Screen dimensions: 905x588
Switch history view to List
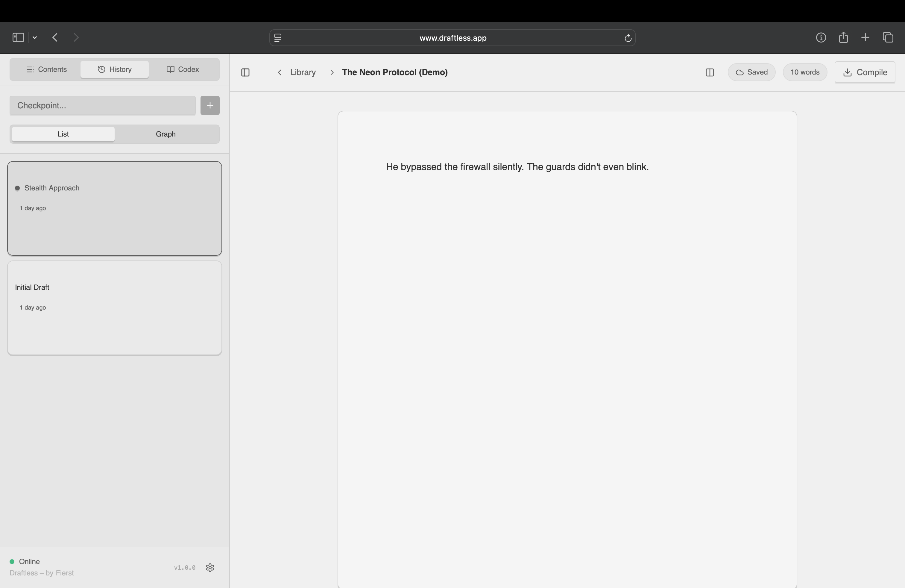pos(63,134)
